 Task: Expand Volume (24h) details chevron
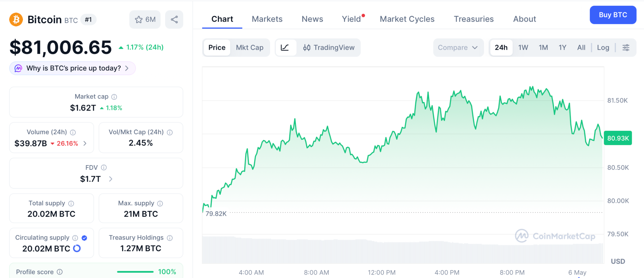(85, 143)
